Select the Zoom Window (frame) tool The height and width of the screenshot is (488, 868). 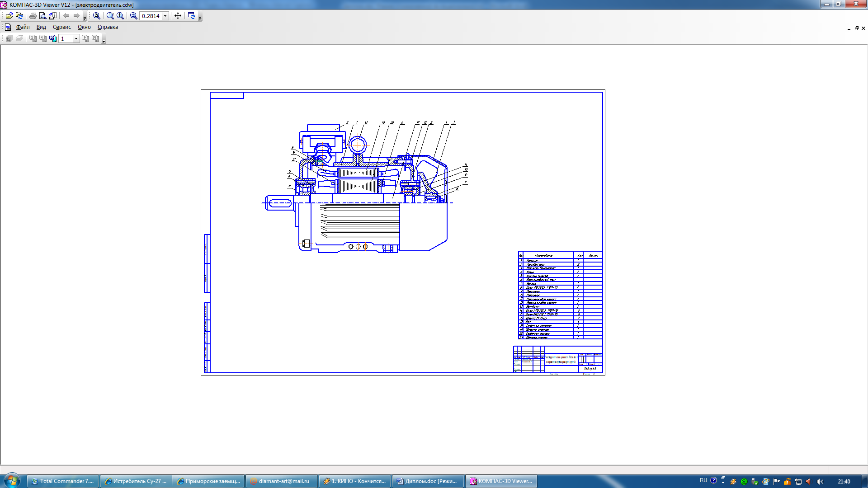(x=110, y=16)
